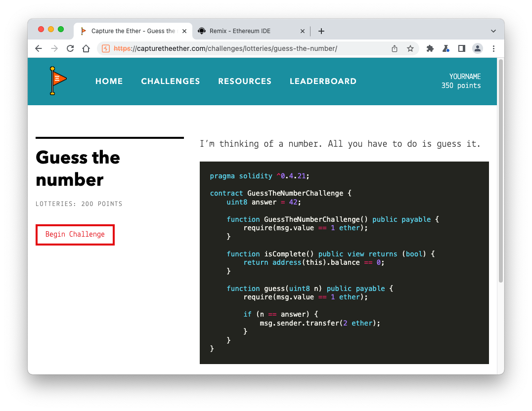Open the browser home page icon
Image resolution: width=532 pixels, height=411 pixels.
pos(86,48)
